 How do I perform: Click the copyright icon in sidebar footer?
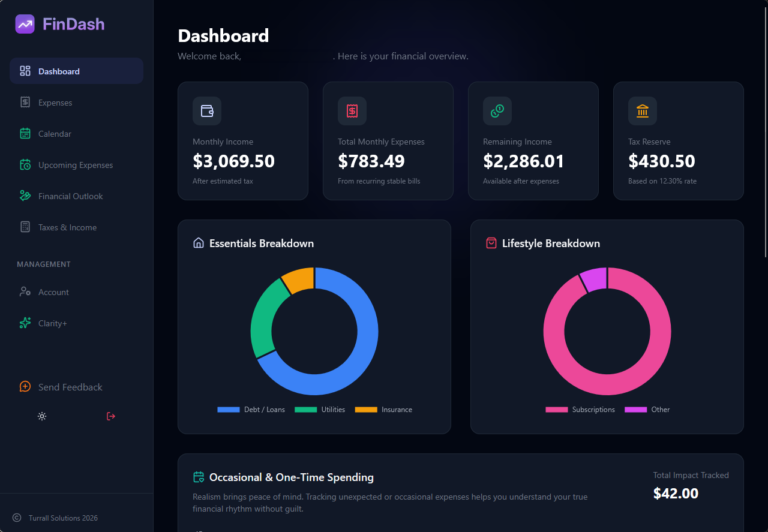click(x=17, y=518)
